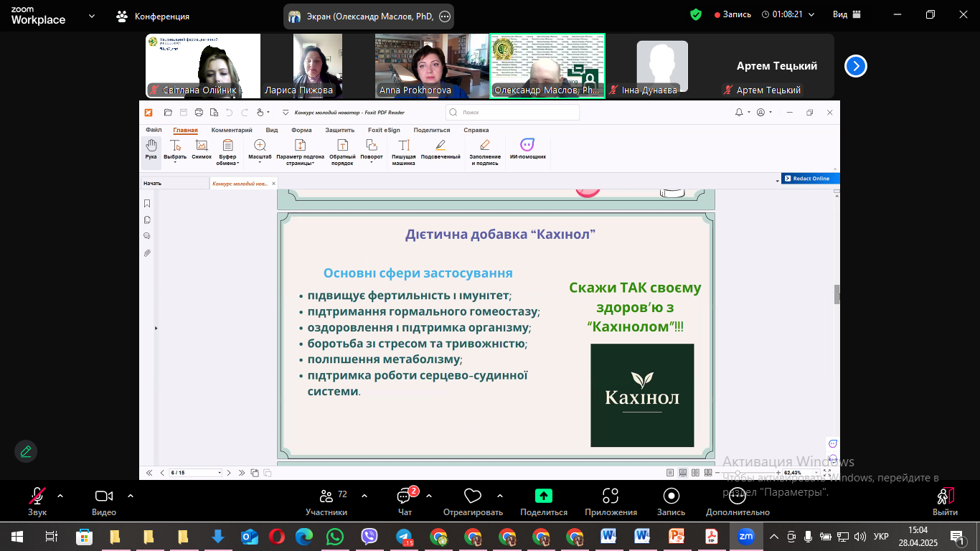Screen dimensions: 980x551
Task: Toggle the Запись recording button
Action: coord(671,501)
